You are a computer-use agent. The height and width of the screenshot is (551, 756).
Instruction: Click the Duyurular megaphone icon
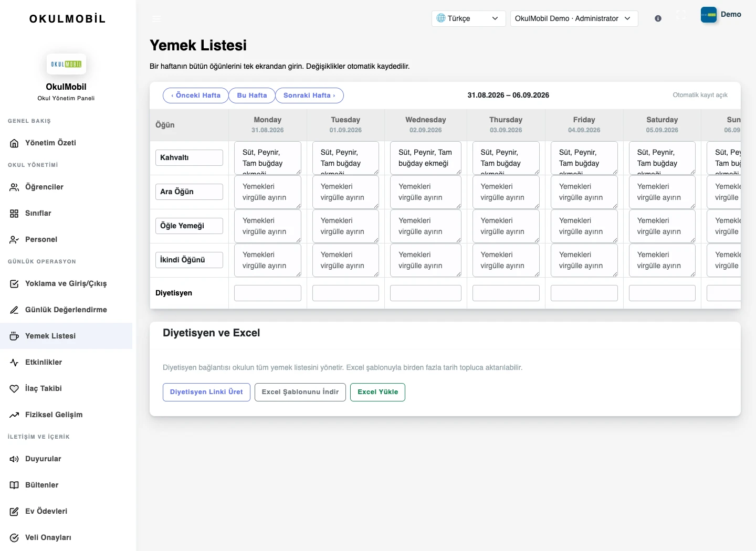tap(14, 459)
